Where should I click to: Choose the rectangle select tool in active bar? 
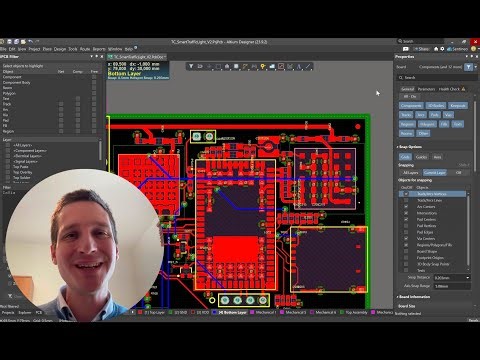click(218, 66)
